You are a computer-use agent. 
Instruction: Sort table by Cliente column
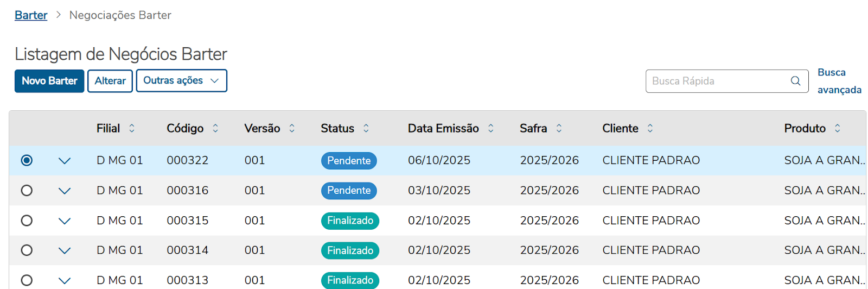pyautogui.click(x=650, y=128)
